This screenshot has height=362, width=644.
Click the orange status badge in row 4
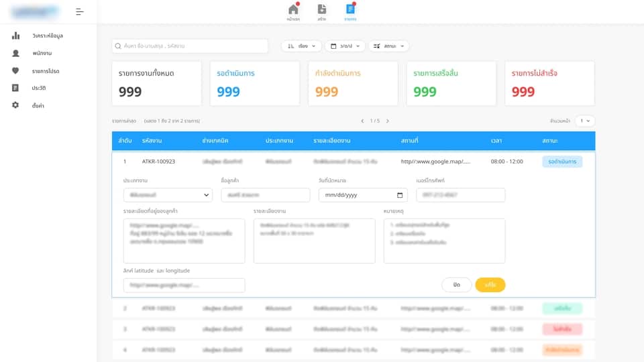point(562,350)
